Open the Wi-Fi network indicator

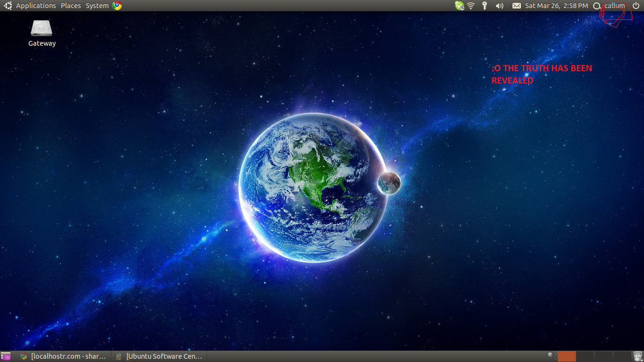pyautogui.click(x=471, y=6)
